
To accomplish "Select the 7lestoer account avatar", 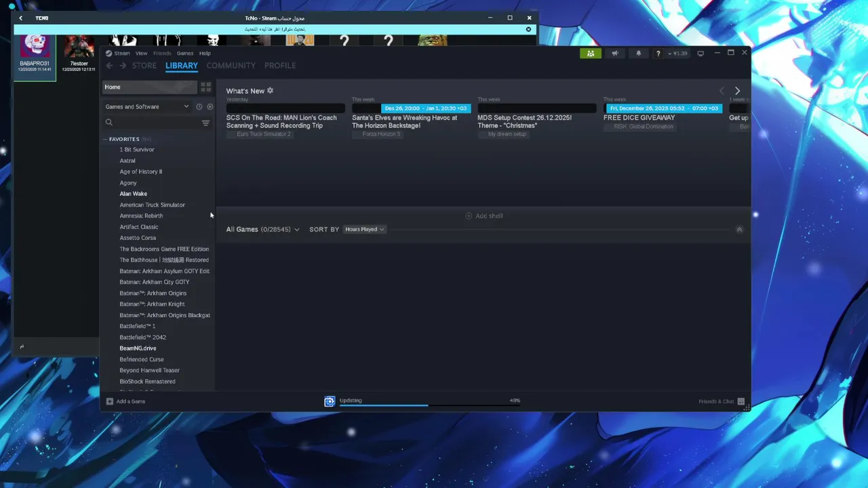I will [x=79, y=47].
